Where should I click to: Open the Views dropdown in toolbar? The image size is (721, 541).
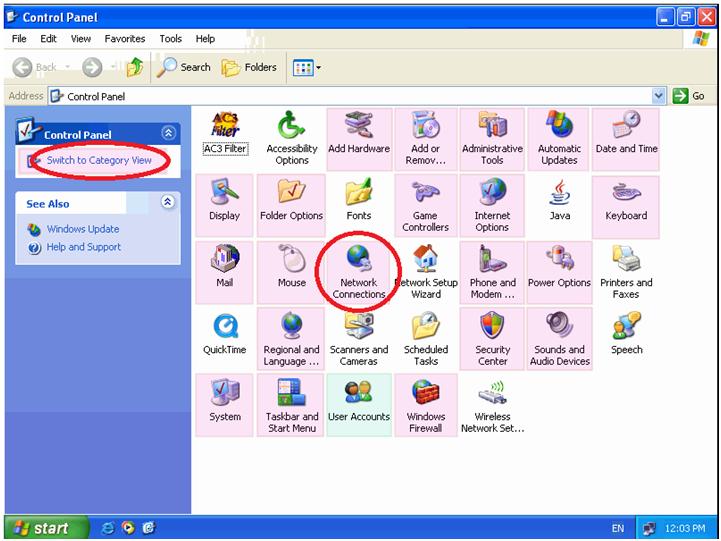(x=307, y=67)
